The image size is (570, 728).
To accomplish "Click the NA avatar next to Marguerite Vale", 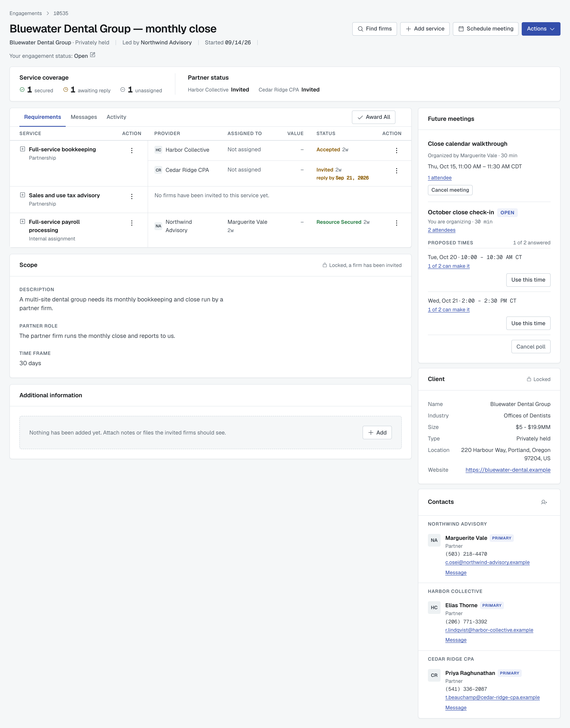I will click(434, 540).
